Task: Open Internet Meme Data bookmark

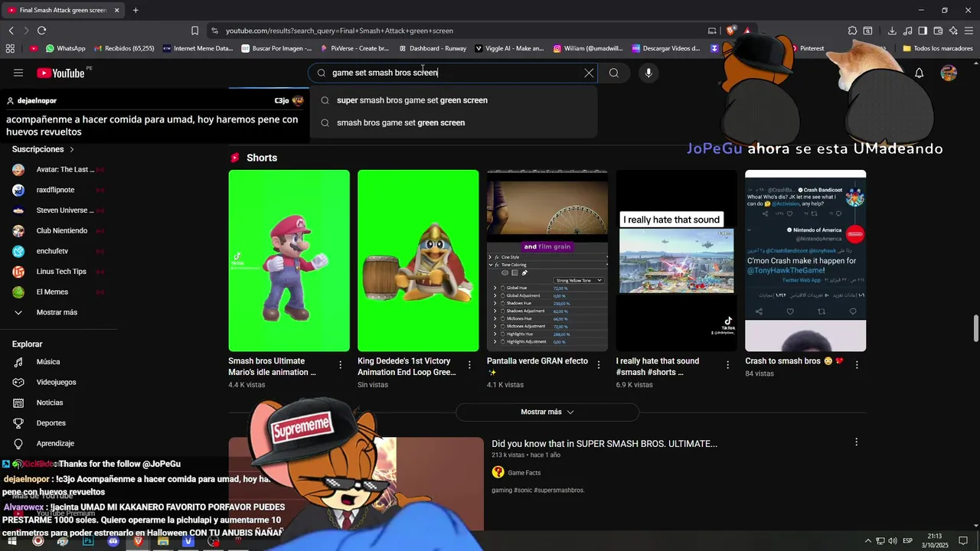Action: pos(197,48)
